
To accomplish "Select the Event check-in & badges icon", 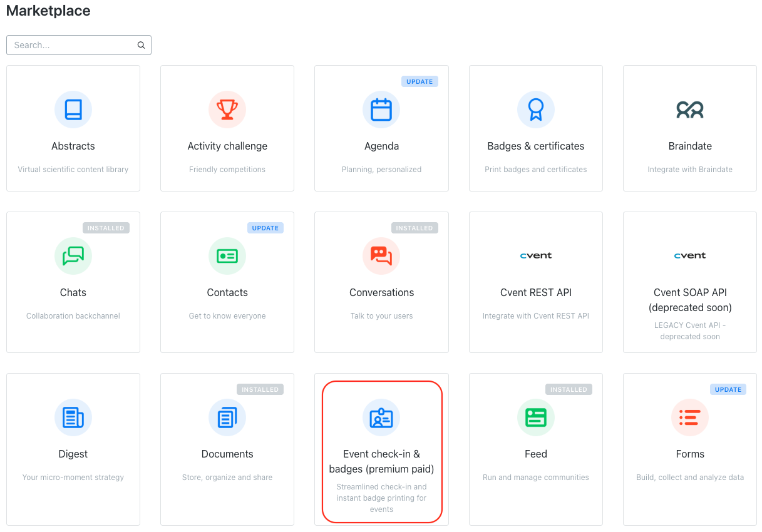I will tap(381, 417).
